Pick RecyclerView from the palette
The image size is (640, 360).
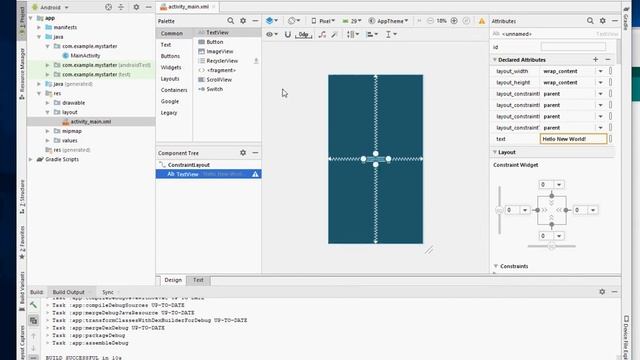click(222, 61)
